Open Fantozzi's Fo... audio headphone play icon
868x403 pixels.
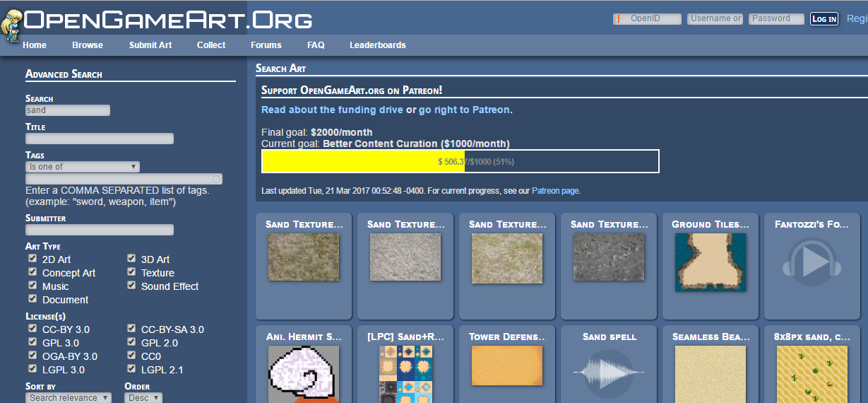[x=811, y=262]
